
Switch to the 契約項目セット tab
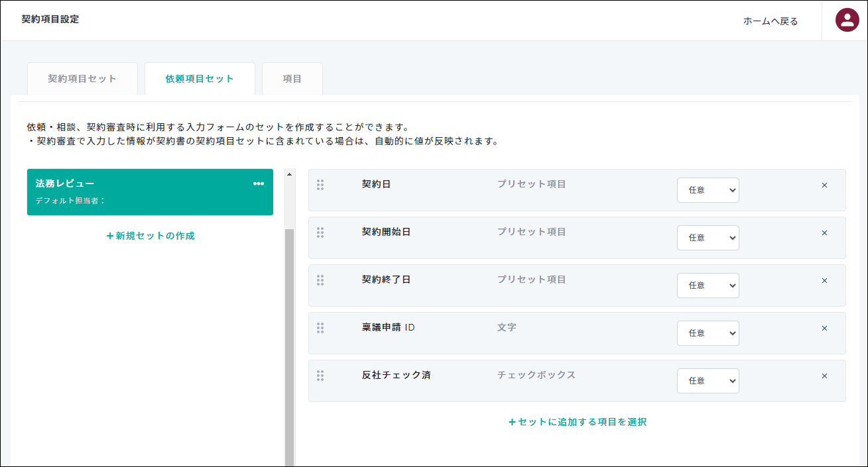(x=82, y=78)
